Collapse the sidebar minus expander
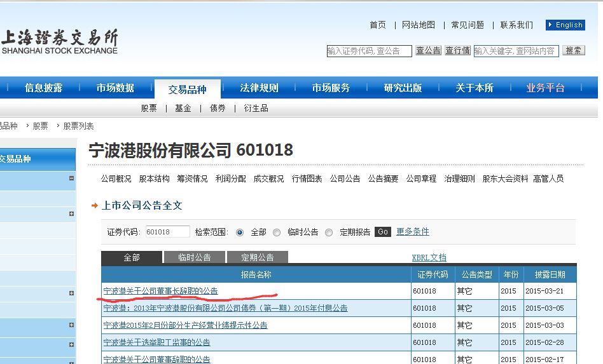Viewport: 603px width, 364px height. [x=71, y=178]
